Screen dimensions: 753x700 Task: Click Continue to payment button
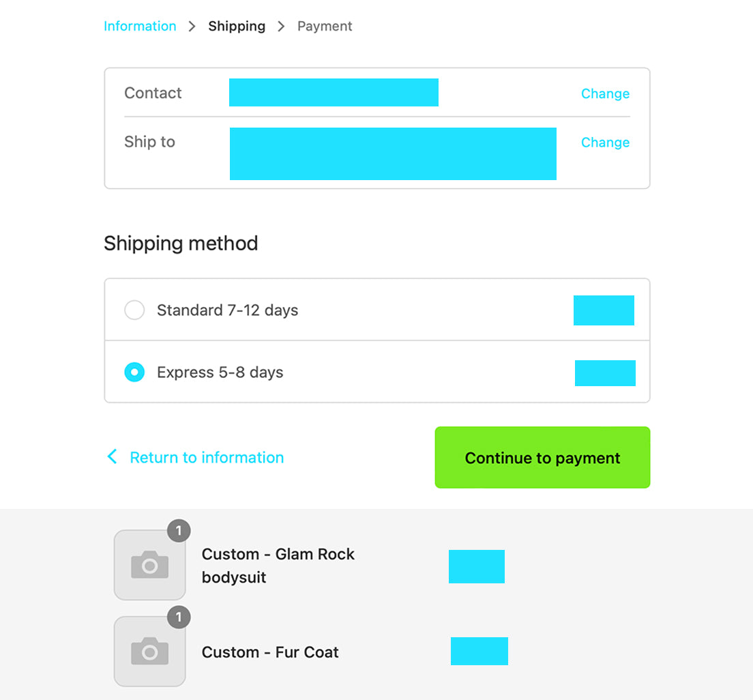(542, 457)
